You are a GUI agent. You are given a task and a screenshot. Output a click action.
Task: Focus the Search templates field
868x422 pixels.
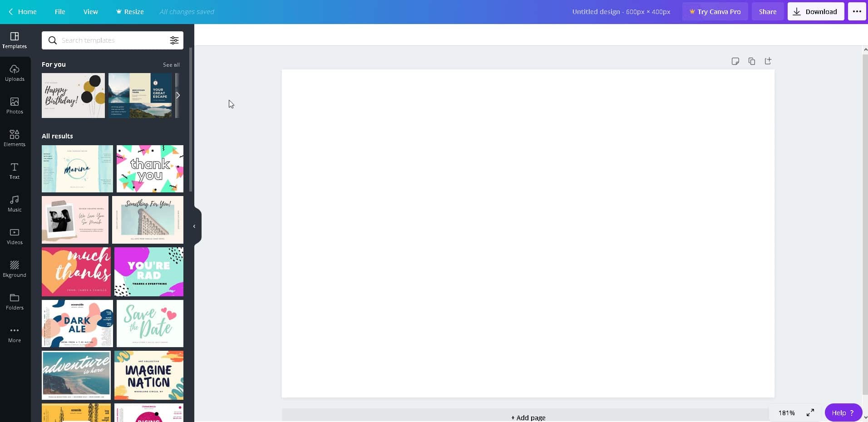tap(113, 40)
